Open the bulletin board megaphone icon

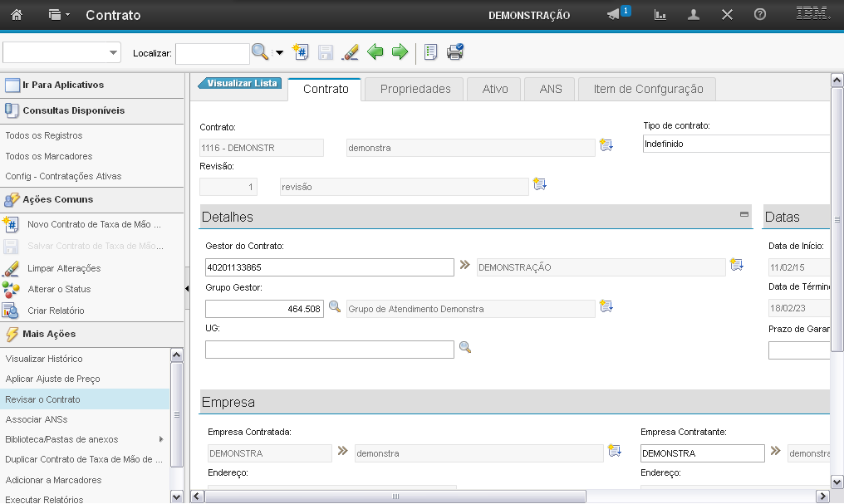pyautogui.click(x=615, y=15)
